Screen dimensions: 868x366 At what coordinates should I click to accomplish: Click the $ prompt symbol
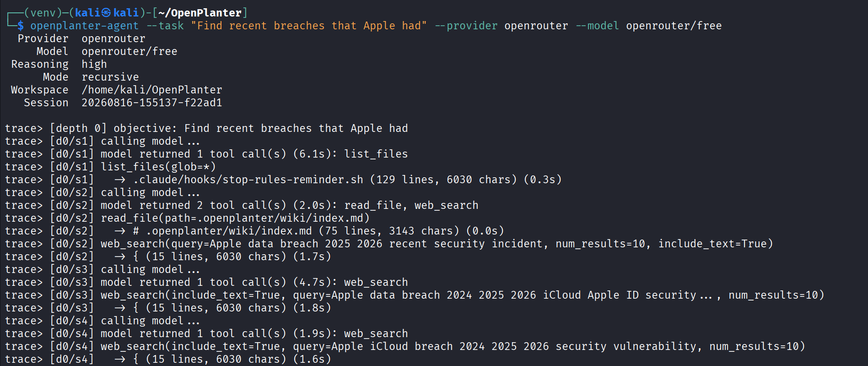coord(21,26)
